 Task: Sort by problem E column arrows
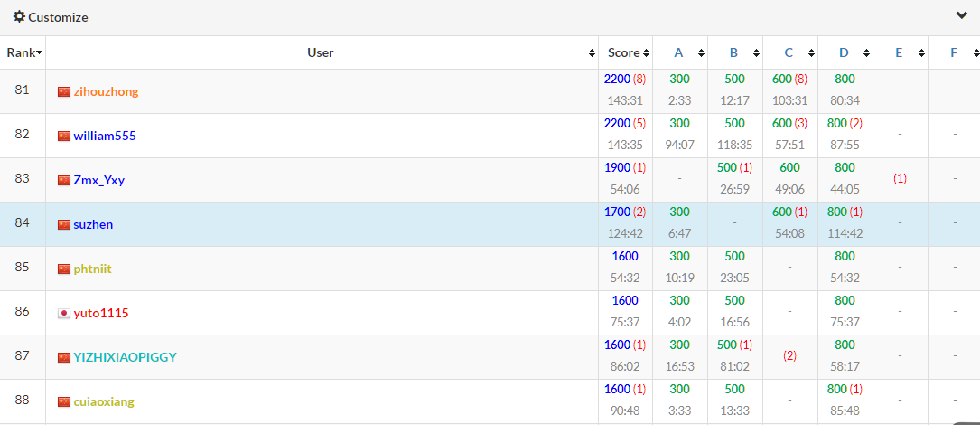coord(921,53)
